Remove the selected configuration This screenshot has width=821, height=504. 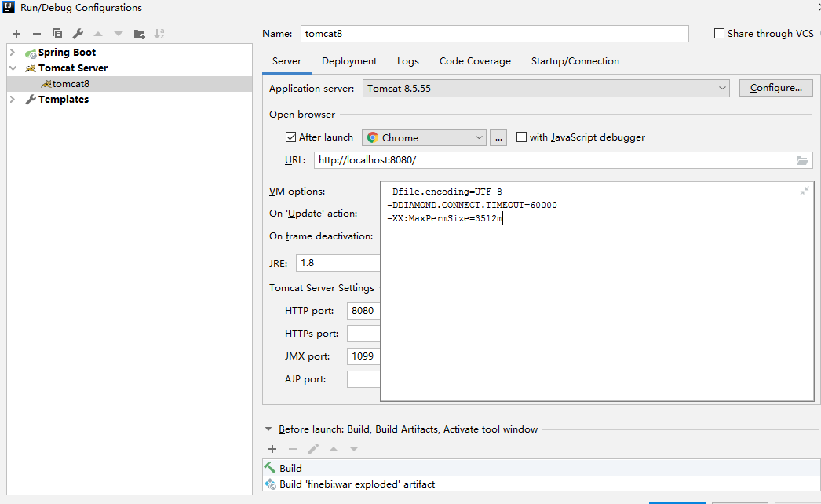(x=36, y=34)
